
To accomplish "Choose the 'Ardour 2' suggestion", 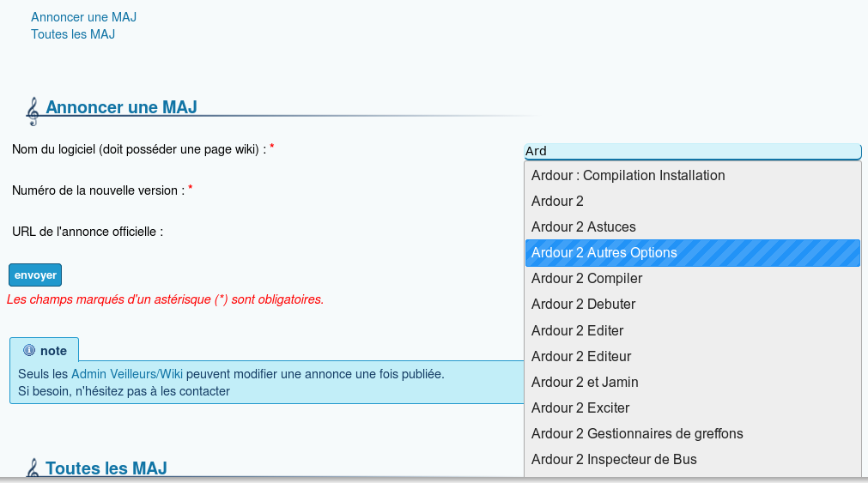I will pos(693,202).
